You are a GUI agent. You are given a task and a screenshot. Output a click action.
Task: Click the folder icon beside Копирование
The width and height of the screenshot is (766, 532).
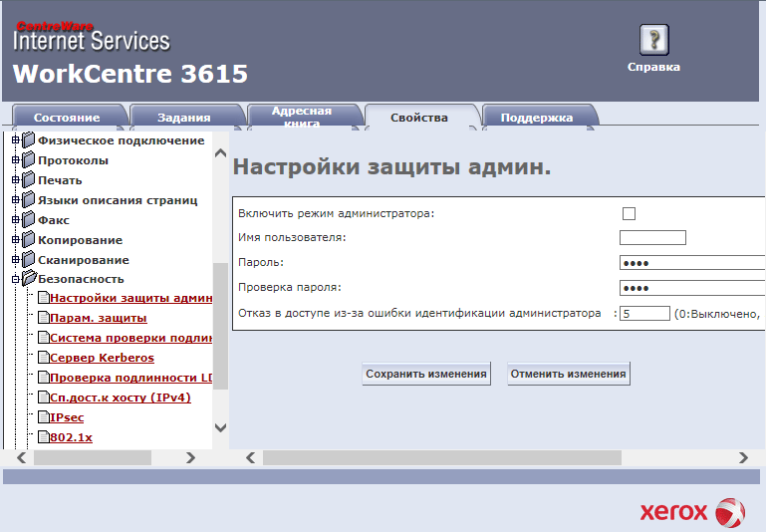click(x=29, y=240)
